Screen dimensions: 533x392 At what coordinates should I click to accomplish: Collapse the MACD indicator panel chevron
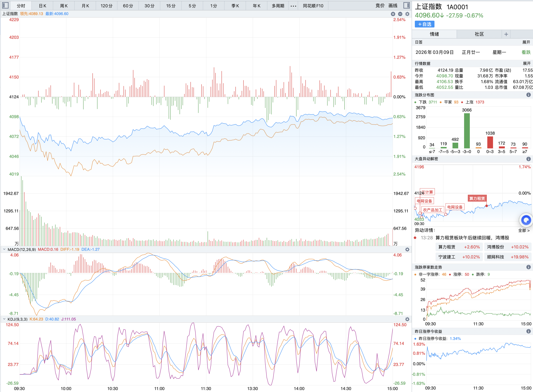(4, 249)
